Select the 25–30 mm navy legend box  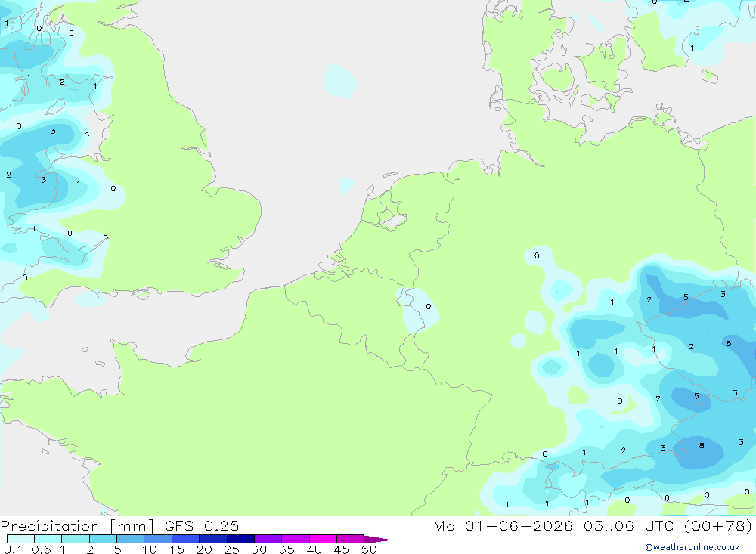click(x=240, y=539)
